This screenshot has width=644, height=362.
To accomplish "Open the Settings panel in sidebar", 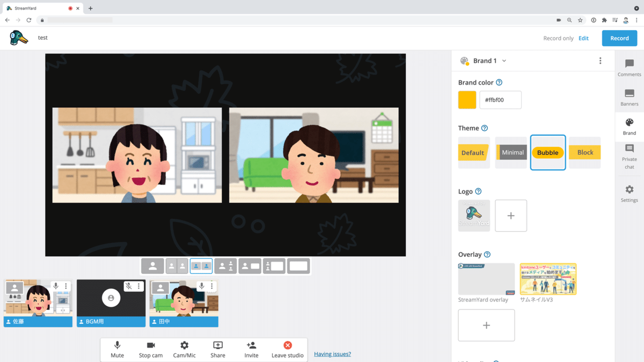I will [x=630, y=194].
